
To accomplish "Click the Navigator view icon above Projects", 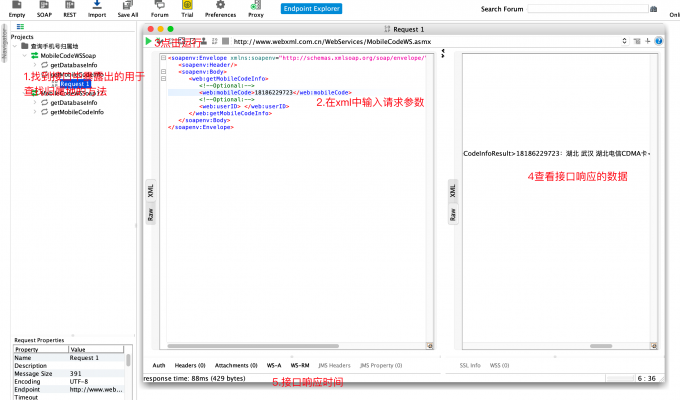I will [x=20, y=27].
